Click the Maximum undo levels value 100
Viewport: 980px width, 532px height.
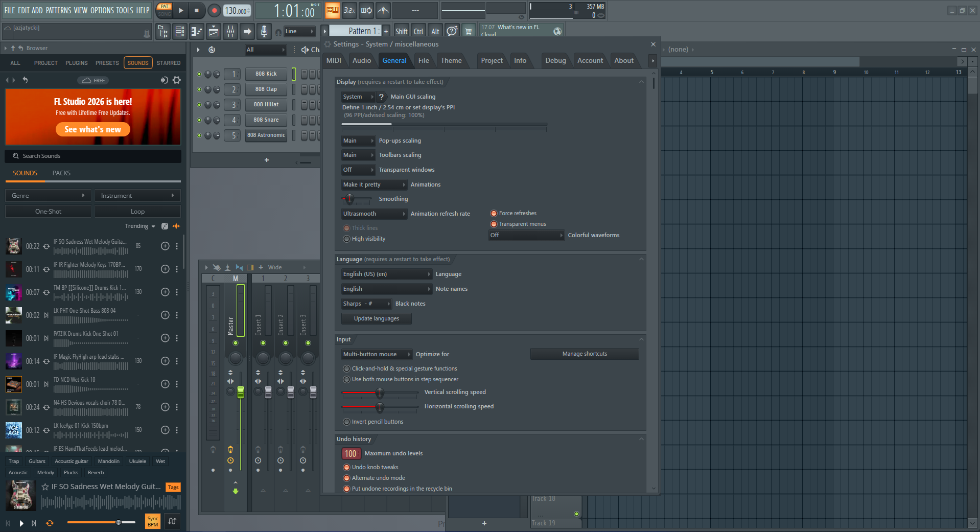[351, 453]
